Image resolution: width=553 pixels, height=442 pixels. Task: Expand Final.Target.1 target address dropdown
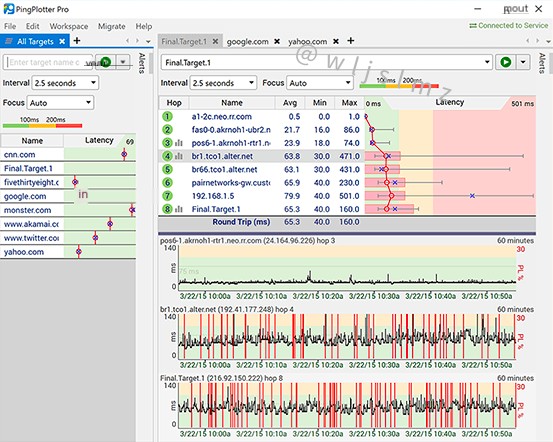coord(487,62)
